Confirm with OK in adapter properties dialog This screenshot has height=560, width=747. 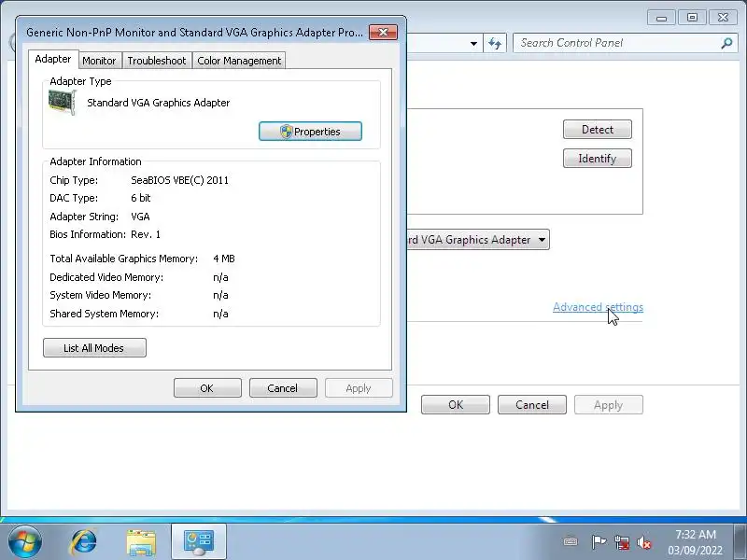(207, 388)
